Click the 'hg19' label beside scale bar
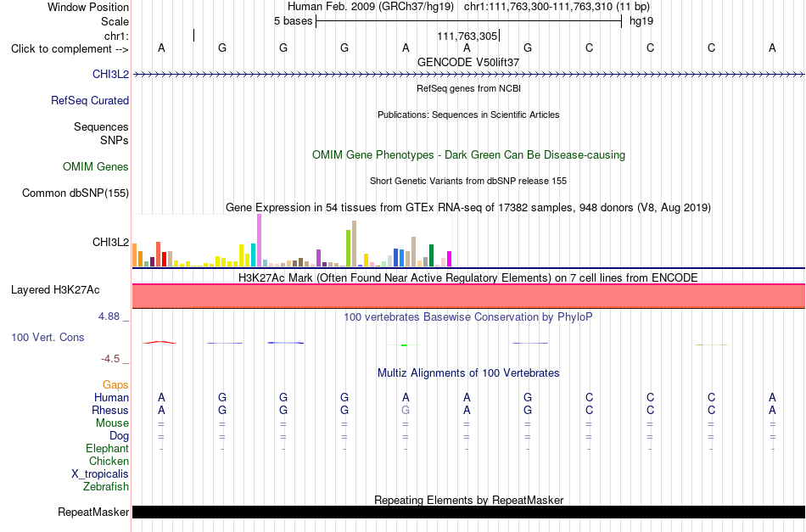 point(641,21)
